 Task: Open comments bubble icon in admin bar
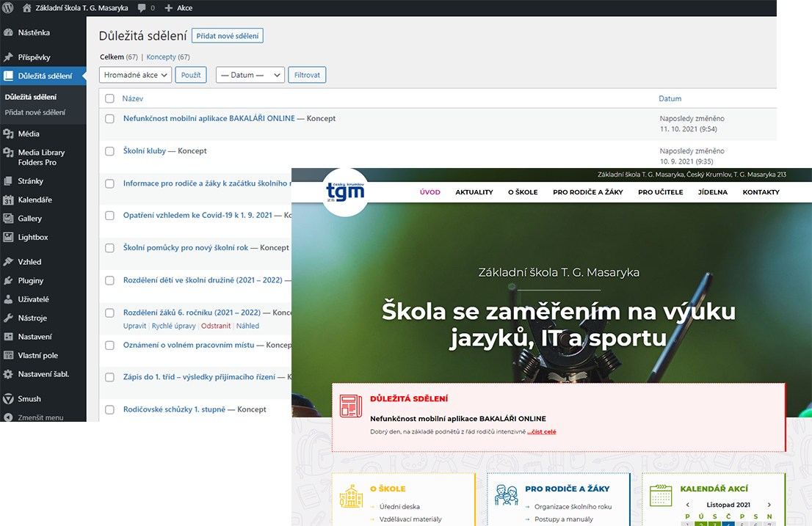pos(142,8)
